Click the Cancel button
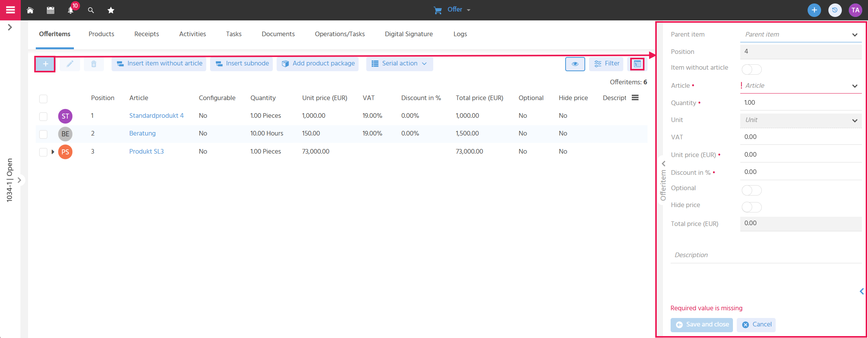 756,325
